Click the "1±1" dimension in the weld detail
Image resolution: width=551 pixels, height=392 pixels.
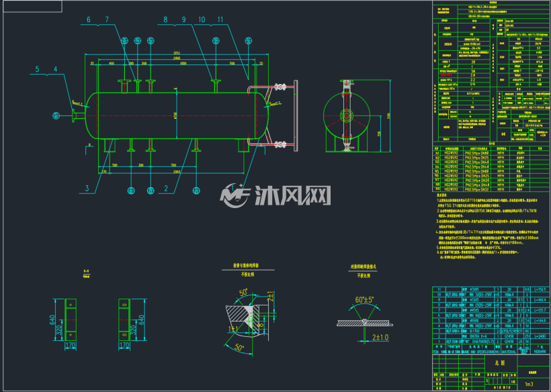point(232,328)
